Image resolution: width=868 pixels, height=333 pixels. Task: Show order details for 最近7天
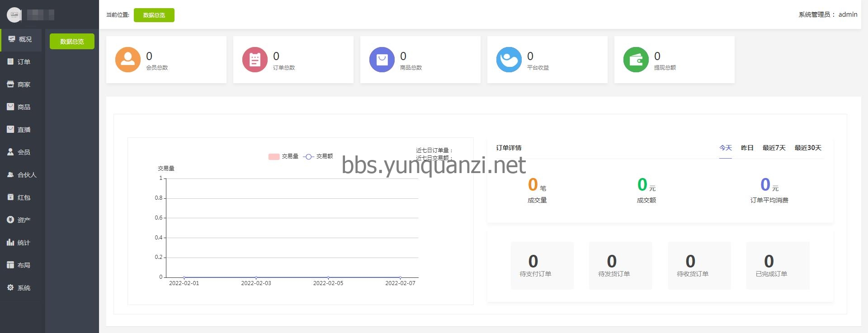point(774,148)
